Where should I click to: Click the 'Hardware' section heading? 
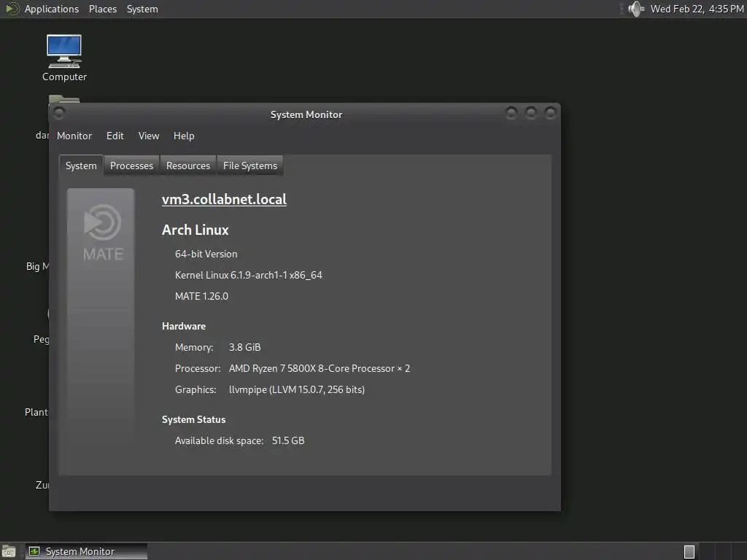184,326
